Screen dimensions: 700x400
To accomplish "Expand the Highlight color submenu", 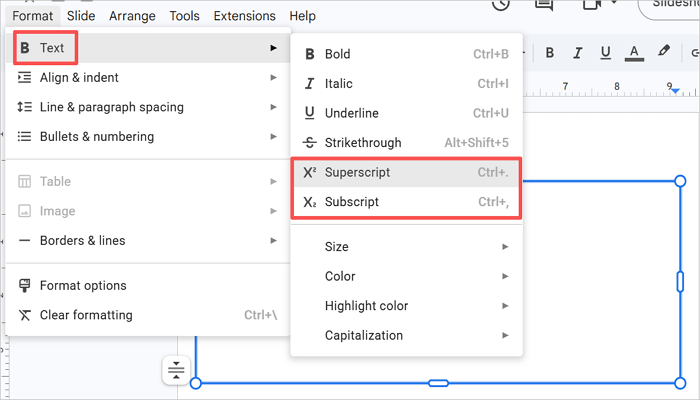I will 406,306.
